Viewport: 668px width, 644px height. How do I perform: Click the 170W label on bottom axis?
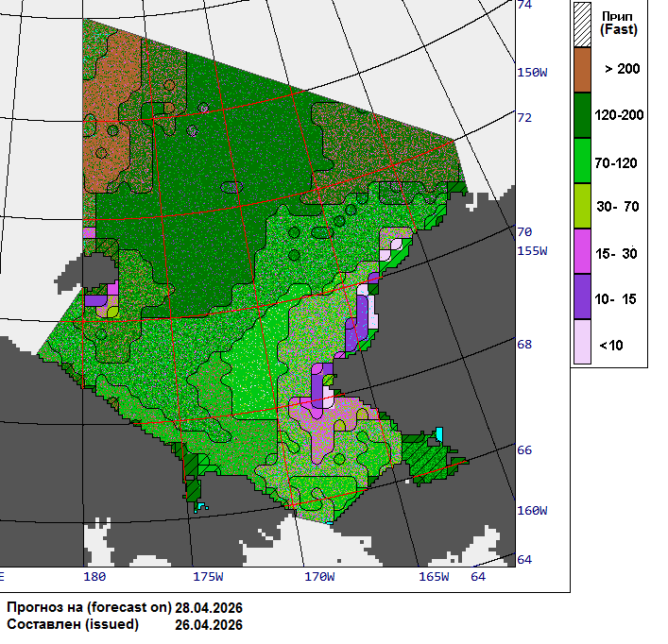click(319, 576)
